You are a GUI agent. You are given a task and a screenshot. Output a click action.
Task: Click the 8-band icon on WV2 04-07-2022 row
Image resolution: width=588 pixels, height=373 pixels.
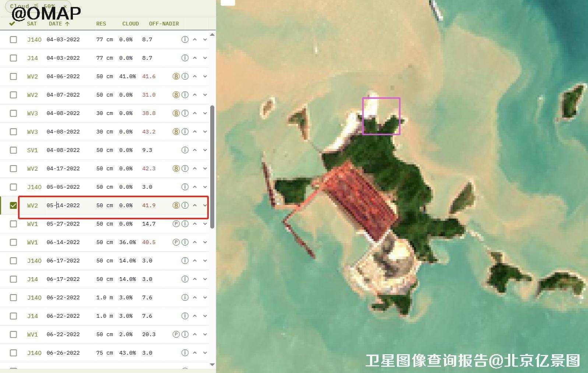click(176, 95)
